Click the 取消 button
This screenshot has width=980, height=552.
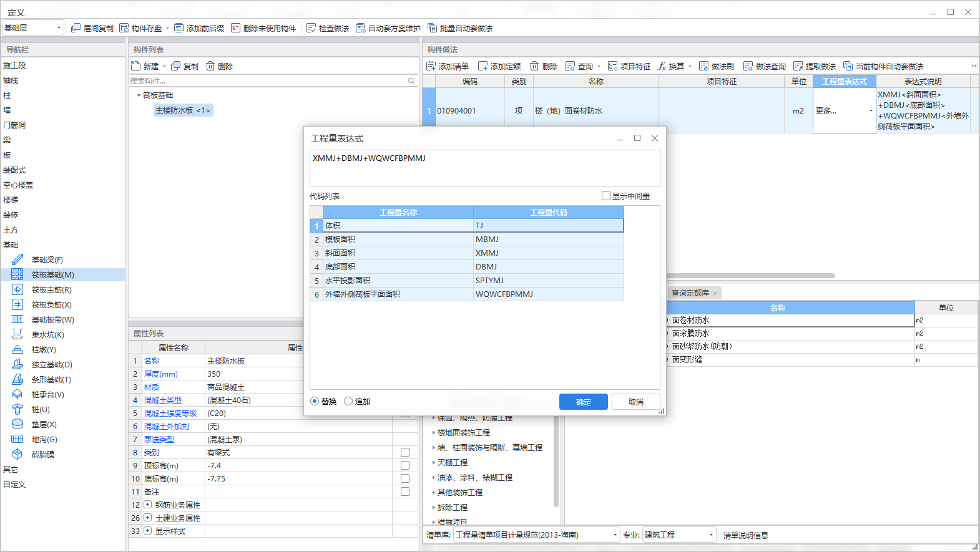(636, 402)
